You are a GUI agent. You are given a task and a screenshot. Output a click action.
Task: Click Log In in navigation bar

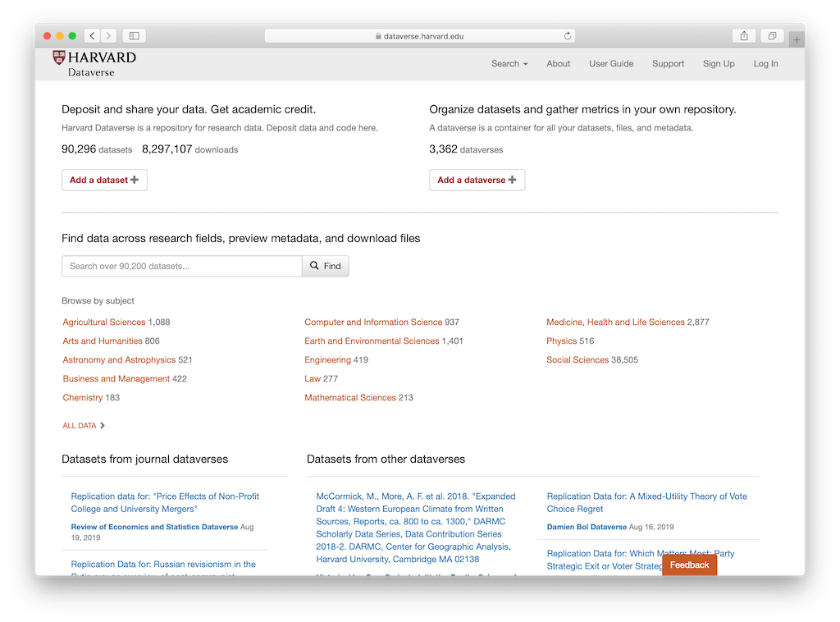pyautogui.click(x=765, y=64)
